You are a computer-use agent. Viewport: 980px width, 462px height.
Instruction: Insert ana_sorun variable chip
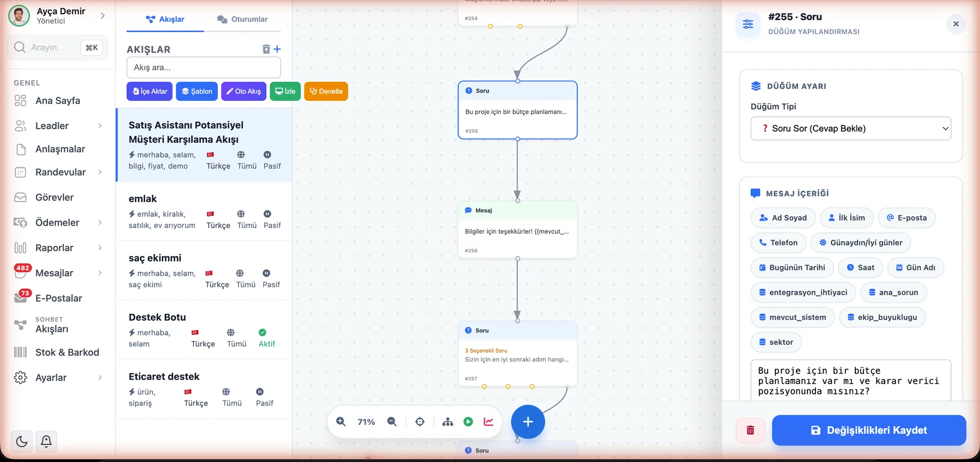point(893,293)
